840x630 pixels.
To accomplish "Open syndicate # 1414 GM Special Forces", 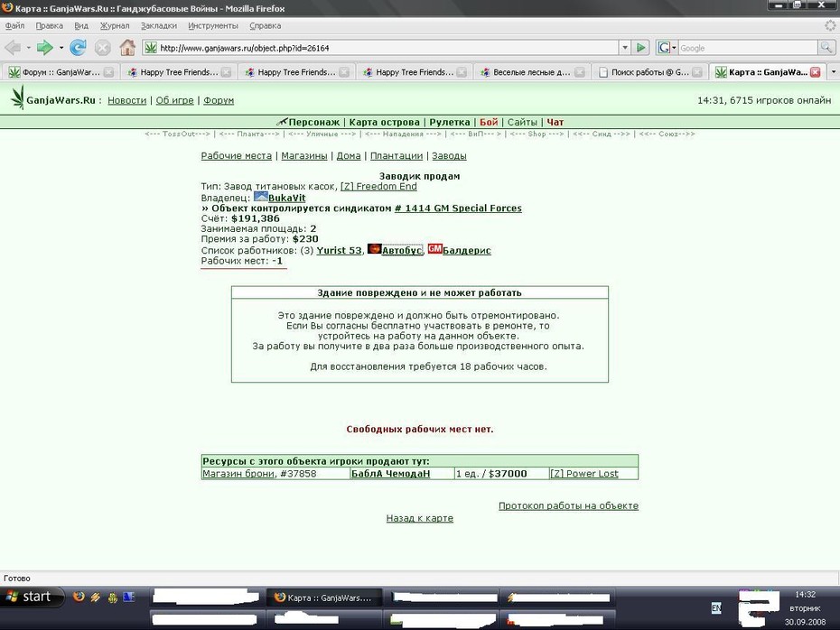I will (458, 208).
